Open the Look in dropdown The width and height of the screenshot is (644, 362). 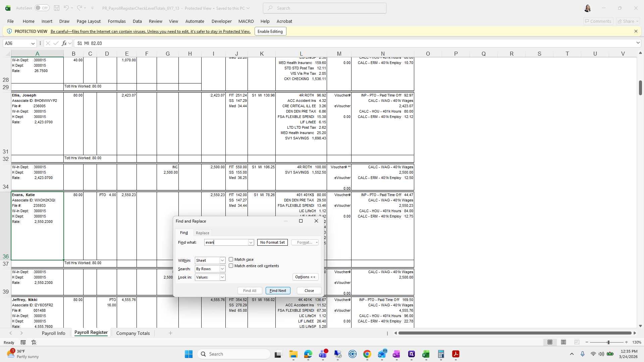[x=222, y=277]
